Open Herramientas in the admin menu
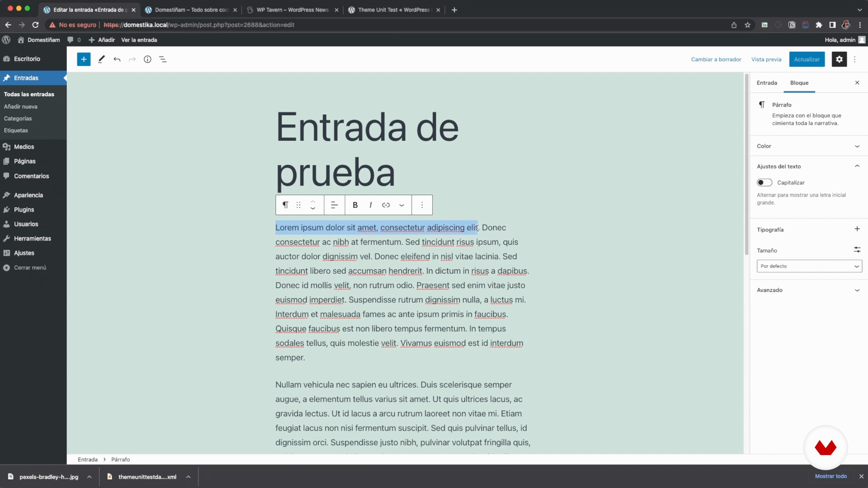The width and height of the screenshot is (868, 488). click(x=33, y=239)
